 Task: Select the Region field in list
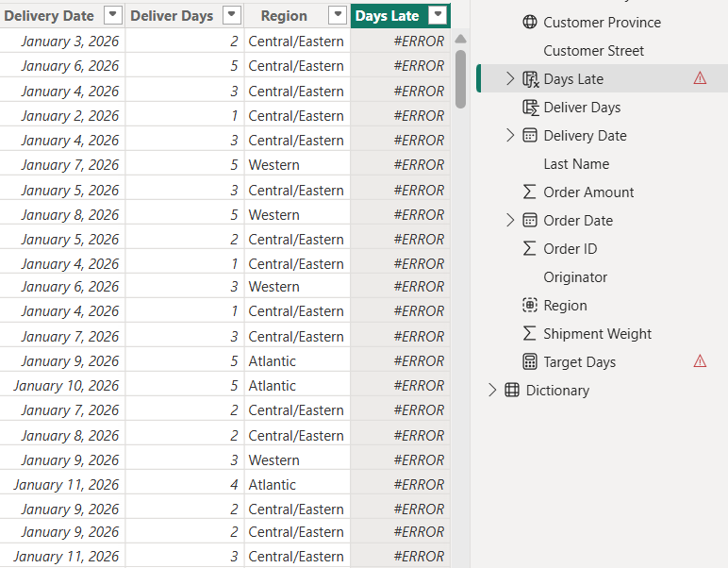pyautogui.click(x=565, y=306)
